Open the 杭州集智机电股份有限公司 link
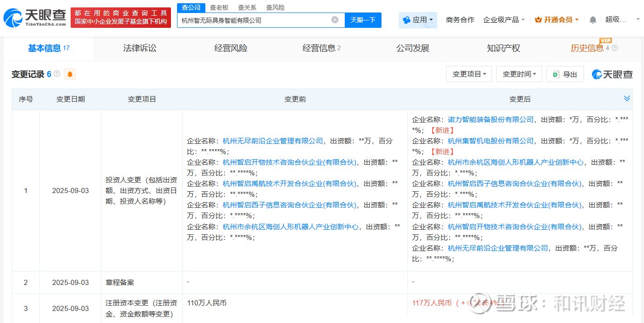 pos(491,141)
